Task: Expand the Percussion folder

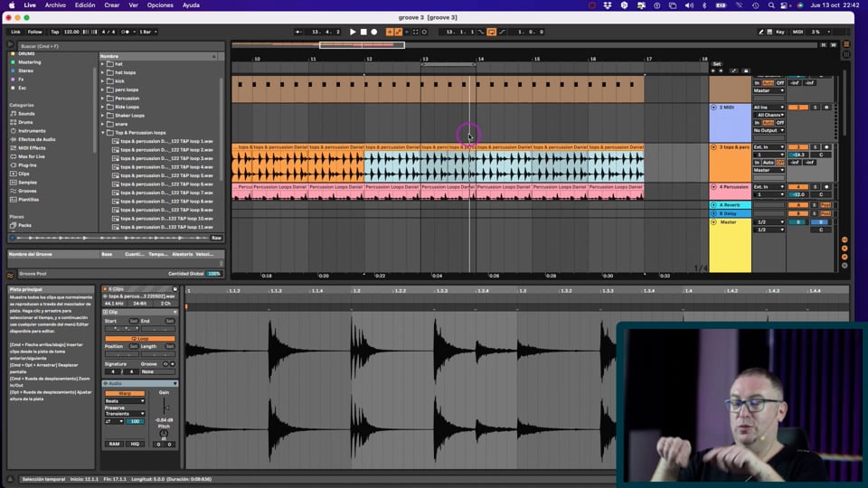Action: [x=103, y=99]
